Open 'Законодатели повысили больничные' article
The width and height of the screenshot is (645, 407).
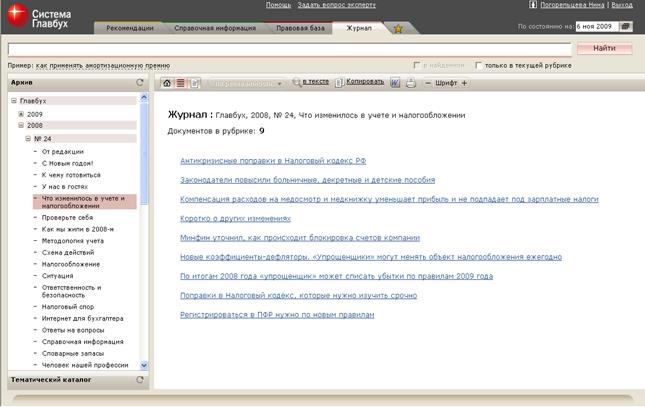pyautogui.click(x=307, y=180)
